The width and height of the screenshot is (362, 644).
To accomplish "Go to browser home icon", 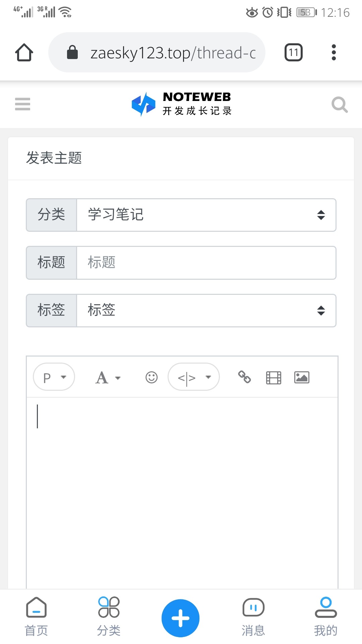I will 24,52.
